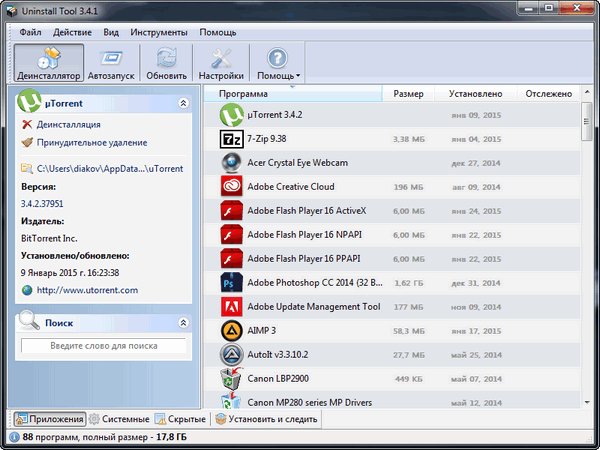Image resolution: width=600 pixels, height=450 pixels.
Task: Click Принудительное удаление forced removal link
Action: point(92,143)
